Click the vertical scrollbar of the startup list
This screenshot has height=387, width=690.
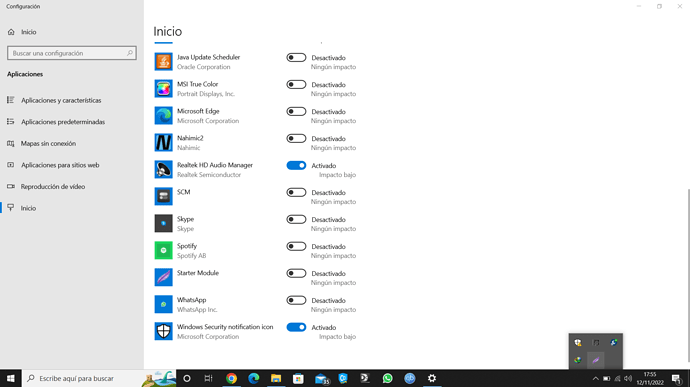click(x=688, y=275)
